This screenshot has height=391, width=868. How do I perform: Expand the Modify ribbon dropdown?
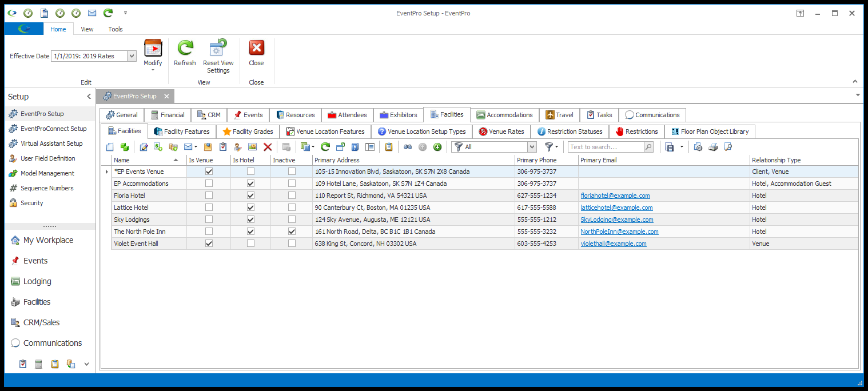(x=153, y=70)
